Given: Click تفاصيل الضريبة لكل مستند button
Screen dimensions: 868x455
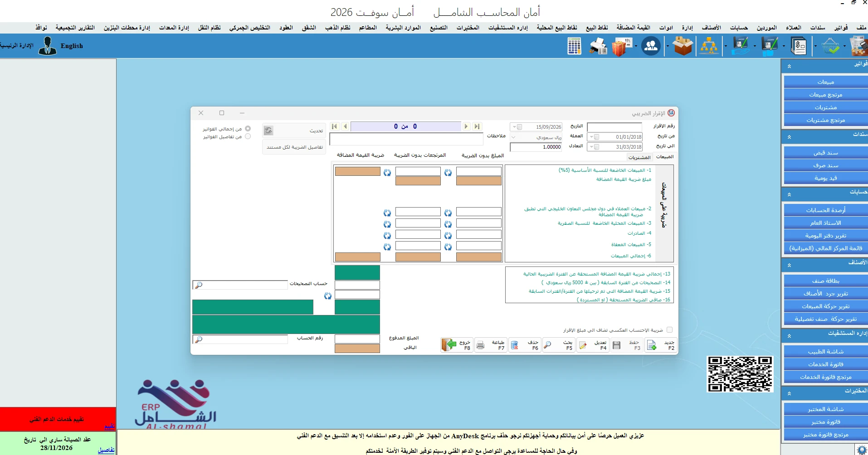Looking at the screenshot, I should tap(294, 147).
